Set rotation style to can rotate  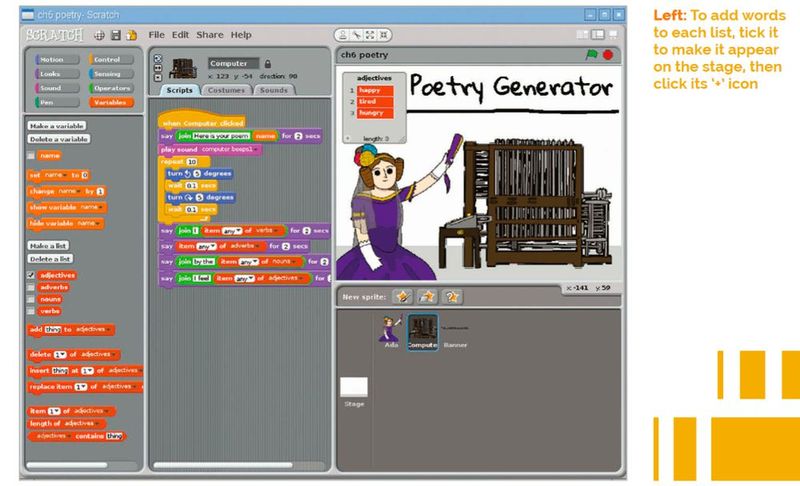coord(158,59)
